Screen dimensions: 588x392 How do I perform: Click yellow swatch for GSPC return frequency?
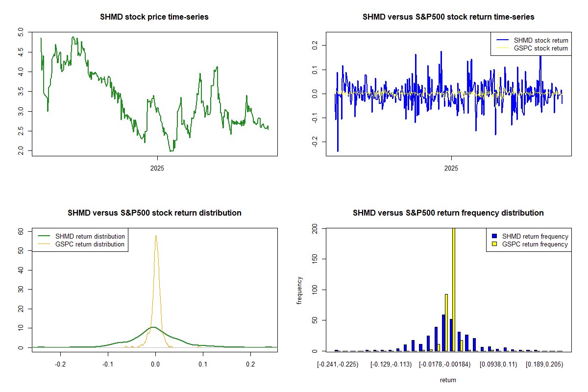pyautogui.click(x=496, y=244)
